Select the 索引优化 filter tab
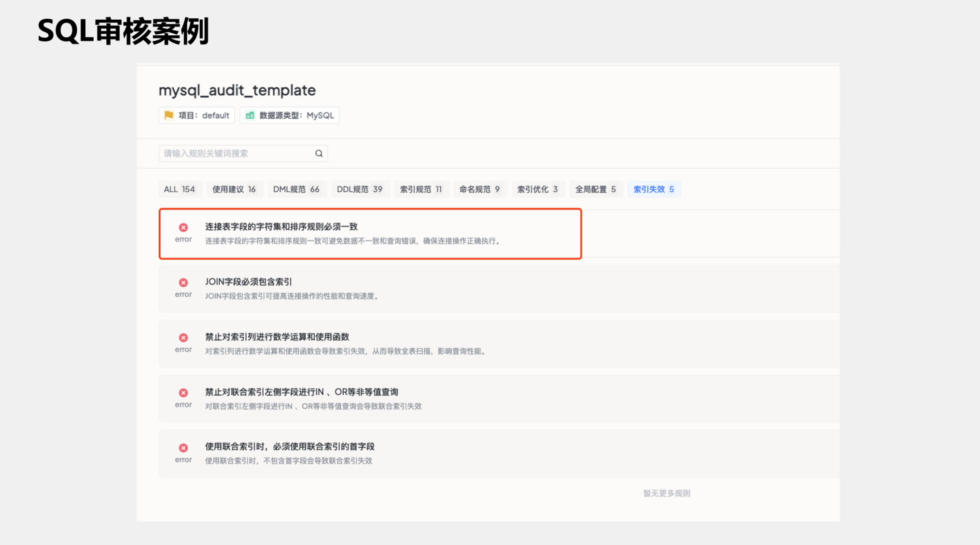980x545 pixels. (538, 189)
